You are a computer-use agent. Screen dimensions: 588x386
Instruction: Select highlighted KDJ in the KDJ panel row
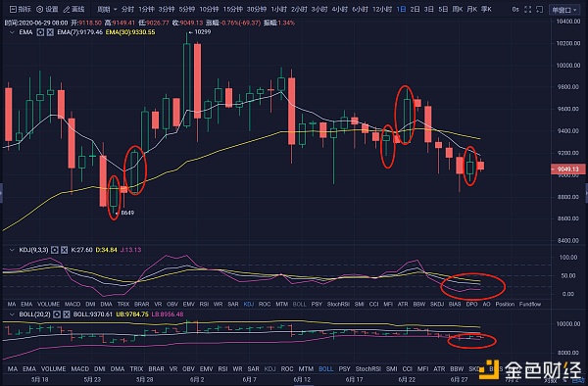point(249,304)
